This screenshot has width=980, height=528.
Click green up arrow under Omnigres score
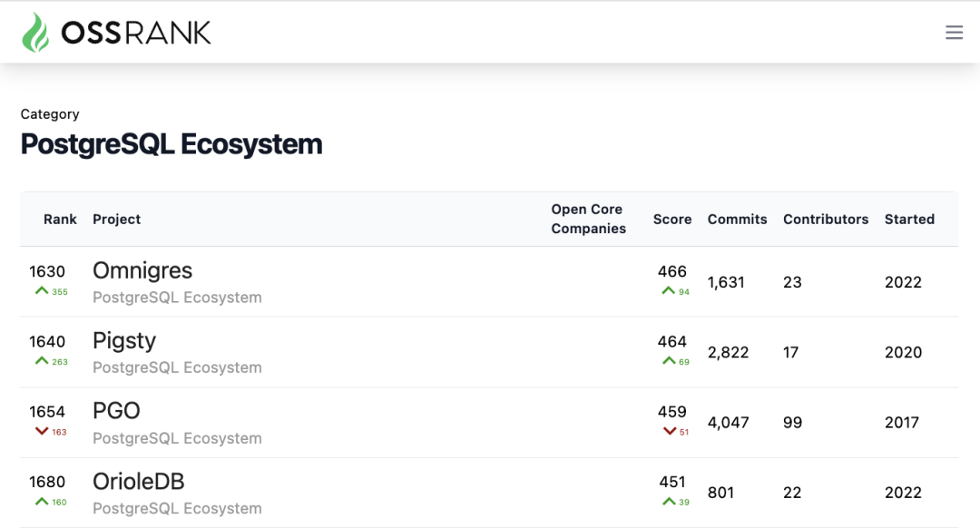(x=668, y=290)
